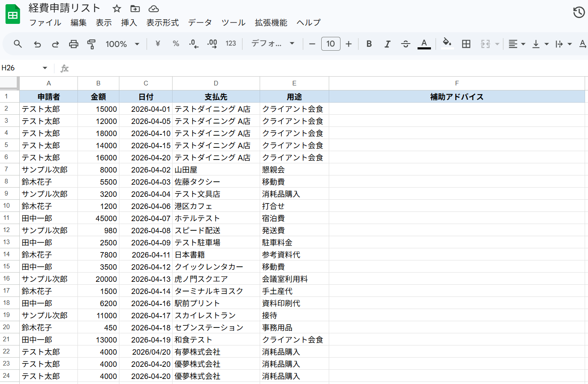Viewport: 588px width, 384px height.
Task: Print the spreadsheet
Action: pos(73,44)
